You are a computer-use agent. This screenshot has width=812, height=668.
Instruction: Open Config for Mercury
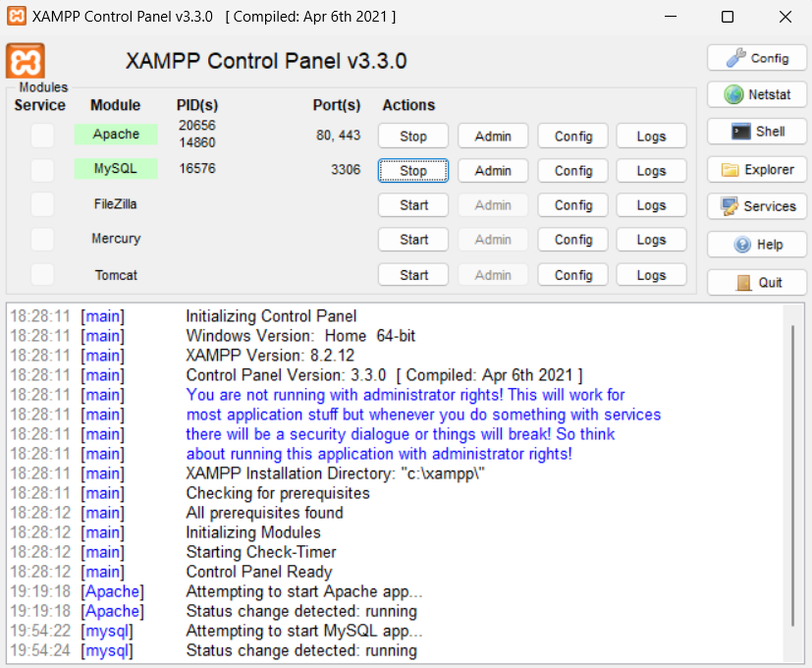coord(572,239)
